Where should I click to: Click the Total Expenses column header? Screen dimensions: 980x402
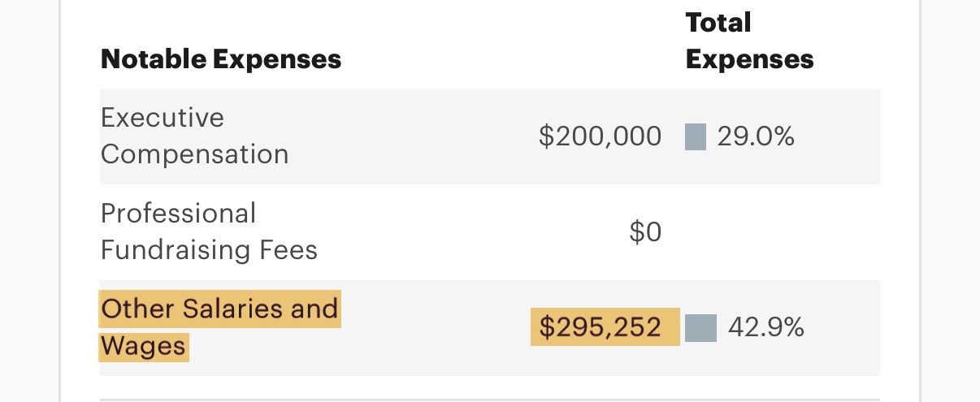pyautogui.click(x=749, y=41)
